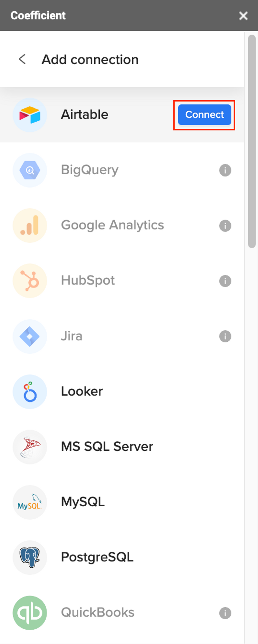Click the Airtable logo icon
The image size is (258, 644).
point(30,115)
